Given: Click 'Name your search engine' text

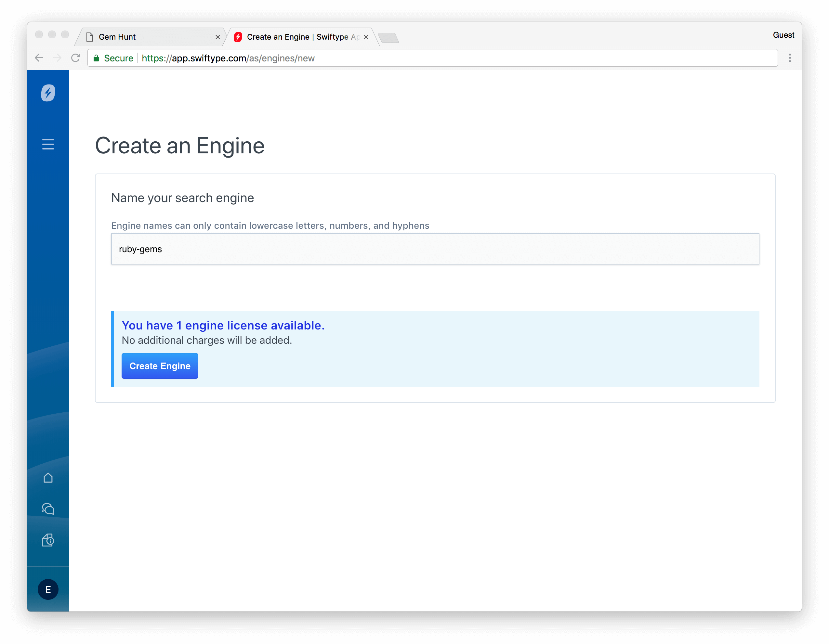Looking at the screenshot, I should [x=183, y=198].
